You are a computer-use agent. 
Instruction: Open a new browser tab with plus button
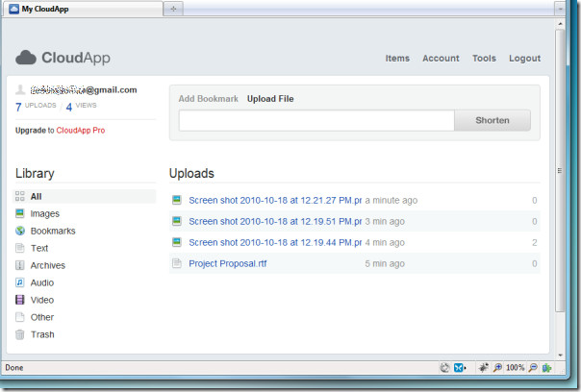pos(173,9)
